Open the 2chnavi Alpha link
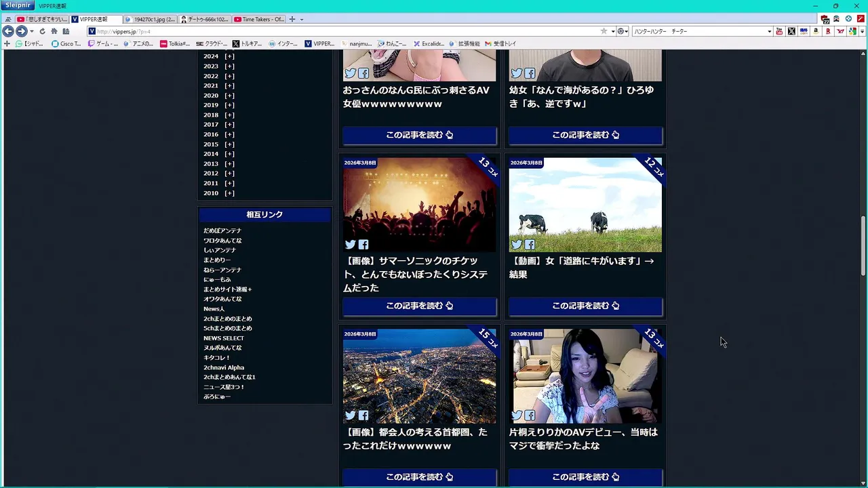The width and height of the screenshot is (868, 488). [224, 367]
